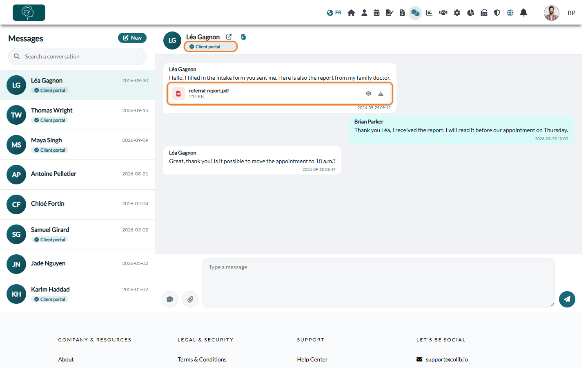Click support@colib.io email link
Image resolution: width=588 pixels, height=368 pixels.
pos(447,359)
